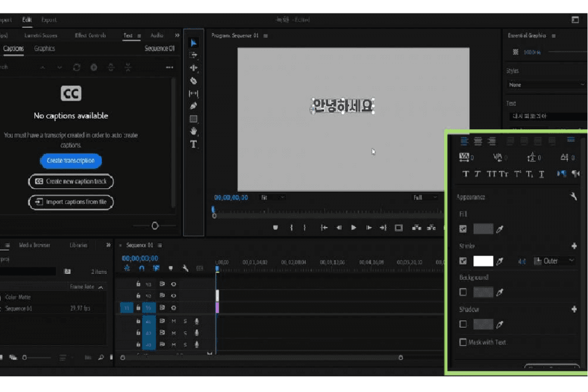
Task: Left align the text
Action: [x=464, y=141]
